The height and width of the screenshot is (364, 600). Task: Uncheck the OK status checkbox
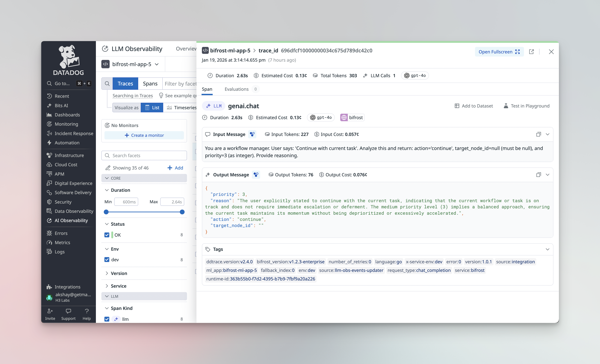pyautogui.click(x=107, y=235)
